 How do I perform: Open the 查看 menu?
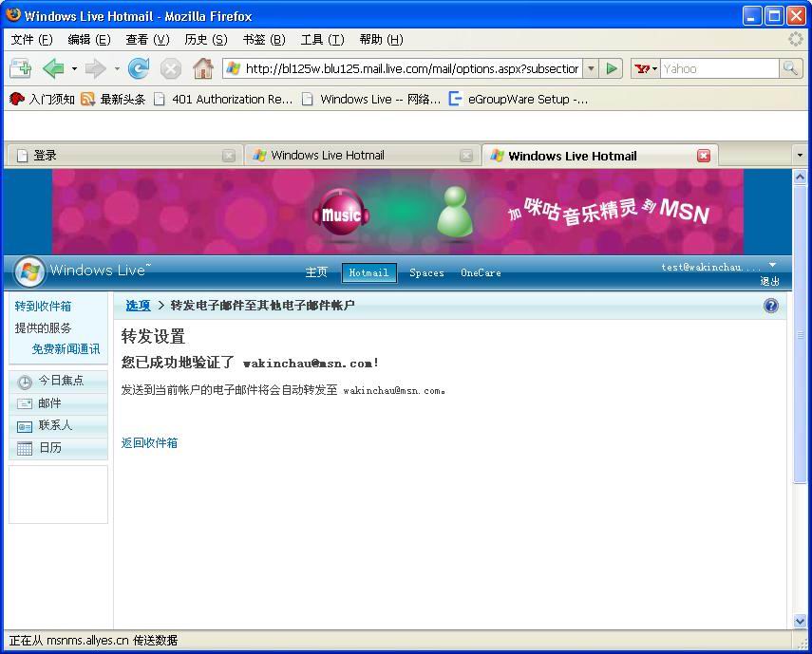coord(147,40)
